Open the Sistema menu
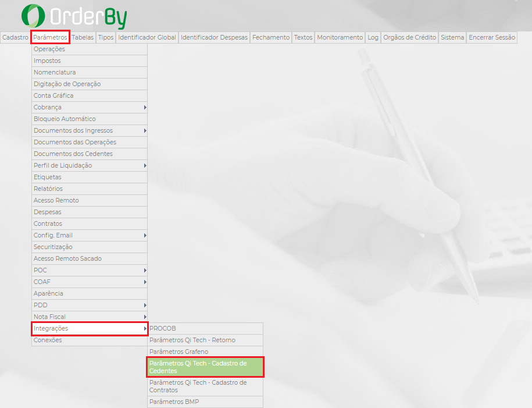The height and width of the screenshot is (408, 532). 452,37
